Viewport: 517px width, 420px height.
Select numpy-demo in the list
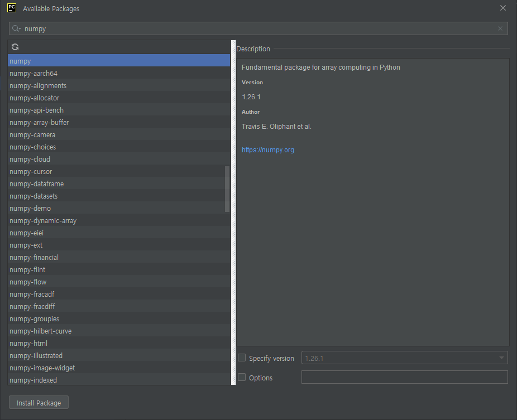click(119, 208)
